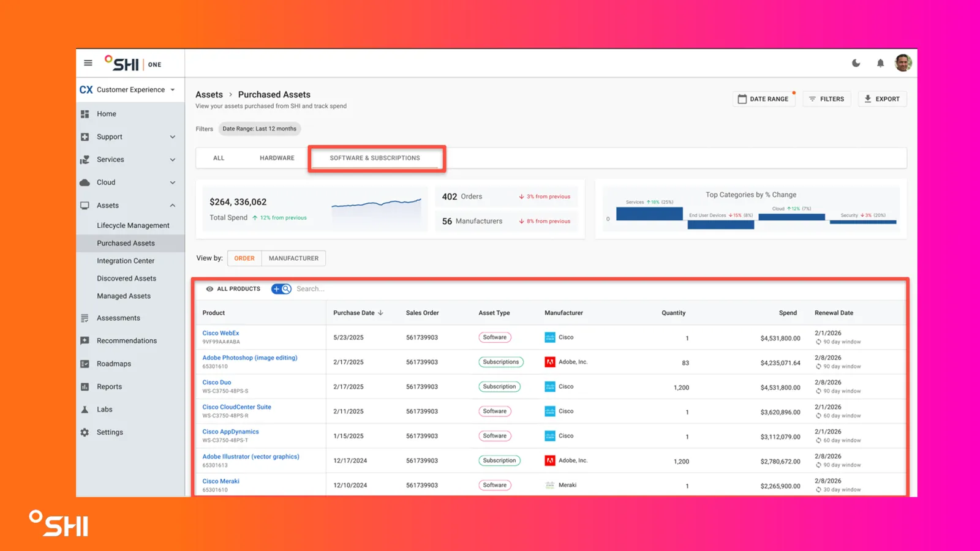
Task: Switch to Software & Subscriptions tab
Action: pyautogui.click(x=375, y=158)
